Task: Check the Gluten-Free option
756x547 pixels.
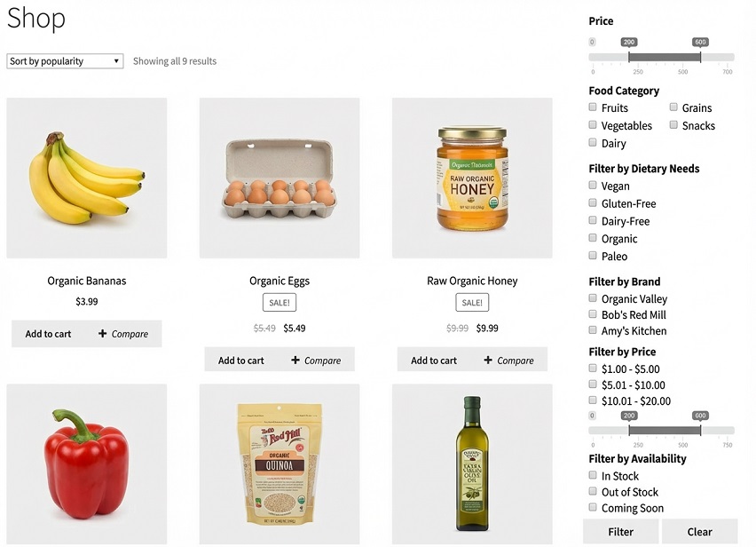Action: tap(593, 203)
